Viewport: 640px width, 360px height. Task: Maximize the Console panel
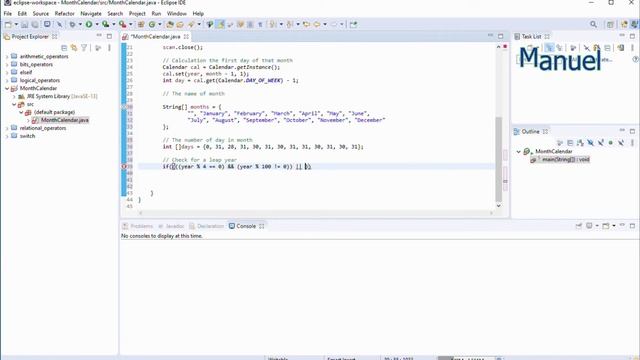coord(632,226)
